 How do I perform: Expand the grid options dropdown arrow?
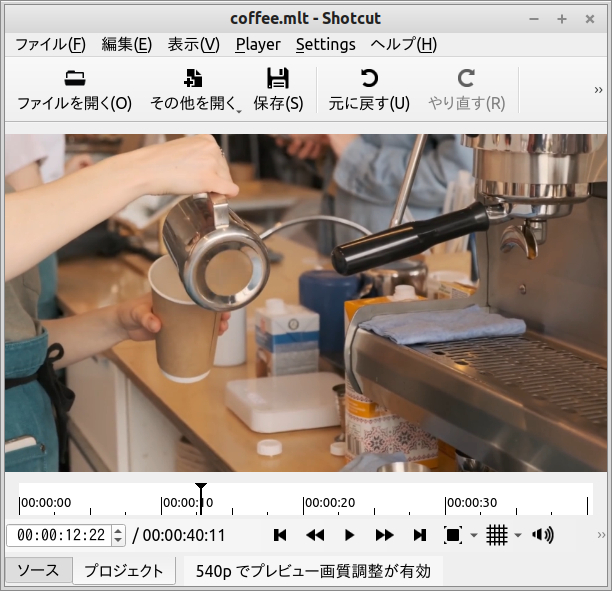pyautogui.click(x=518, y=536)
